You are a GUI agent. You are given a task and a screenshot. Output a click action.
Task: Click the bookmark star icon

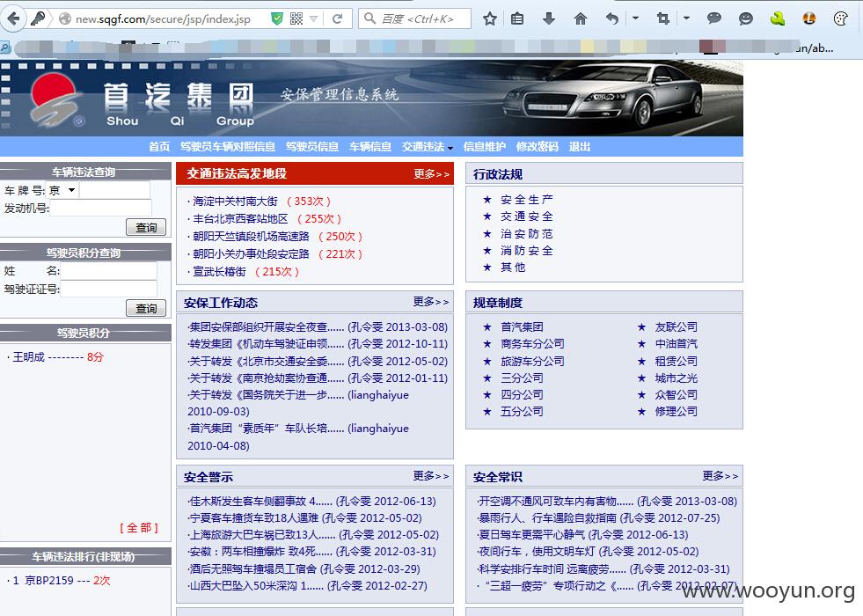coord(490,19)
